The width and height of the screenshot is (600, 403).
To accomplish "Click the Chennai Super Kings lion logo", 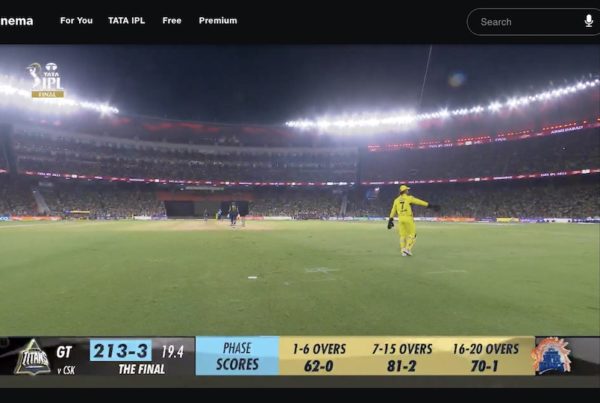I will pyautogui.click(x=551, y=356).
